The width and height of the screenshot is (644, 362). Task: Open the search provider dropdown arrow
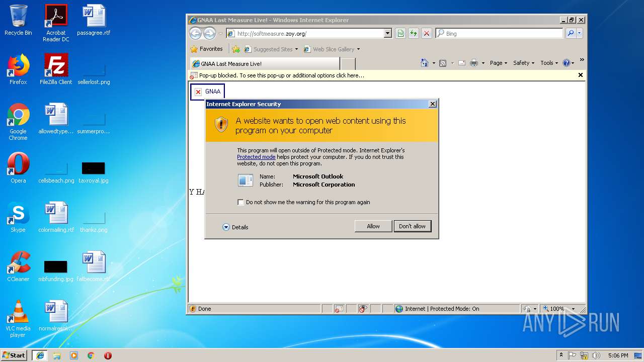(579, 33)
